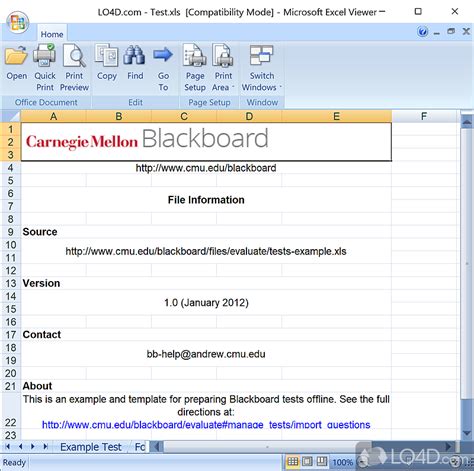The image size is (474, 471).
Task: Click the Select All corner button
Action: pyautogui.click(x=11, y=116)
